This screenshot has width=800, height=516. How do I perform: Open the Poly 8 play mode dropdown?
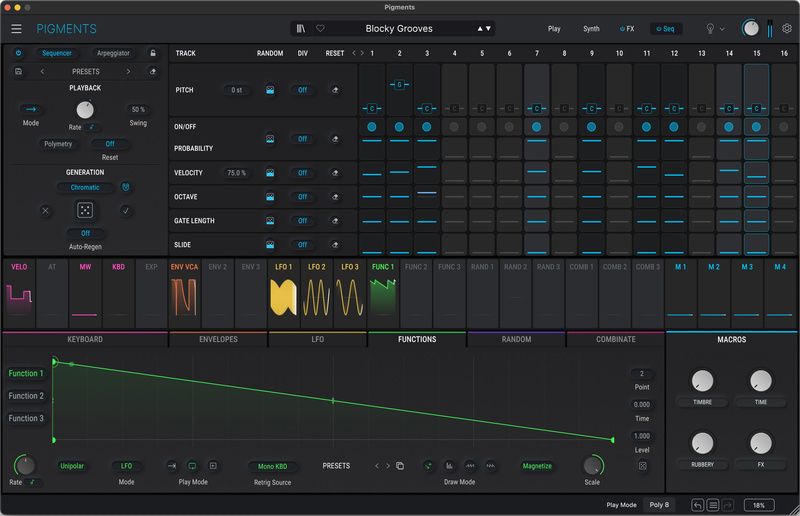click(659, 505)
